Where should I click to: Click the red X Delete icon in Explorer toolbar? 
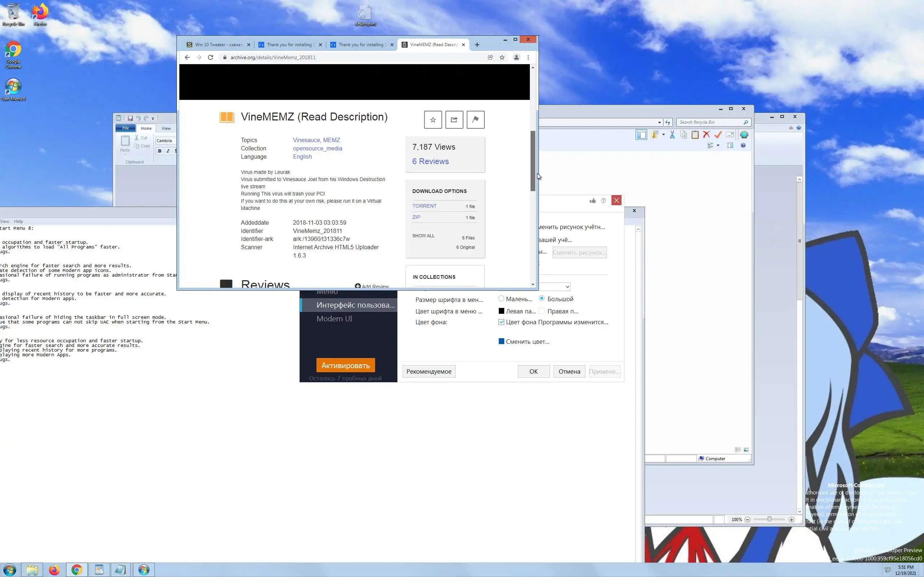click(x=706, y=135)
